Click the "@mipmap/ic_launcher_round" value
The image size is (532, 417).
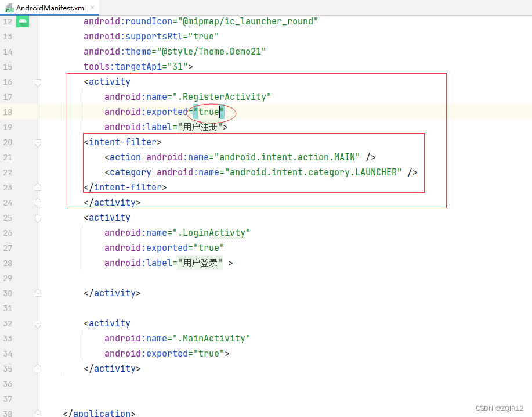coord(248,21)
